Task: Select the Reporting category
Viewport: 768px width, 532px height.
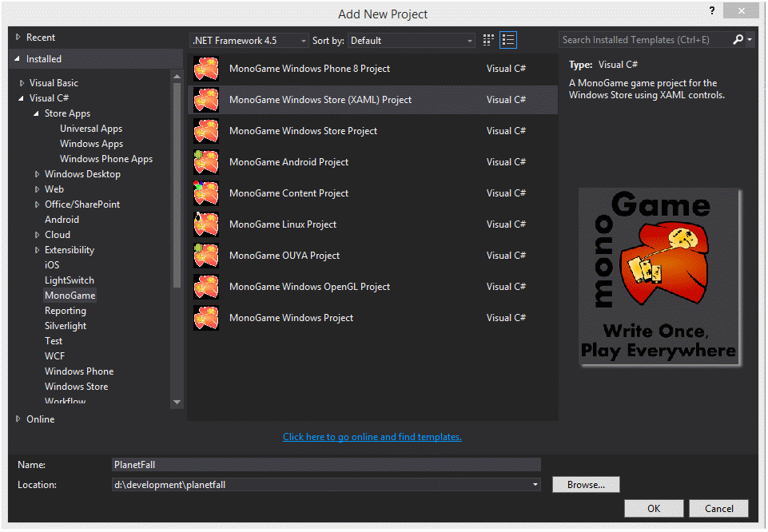Action: click(x=66, y=311)
